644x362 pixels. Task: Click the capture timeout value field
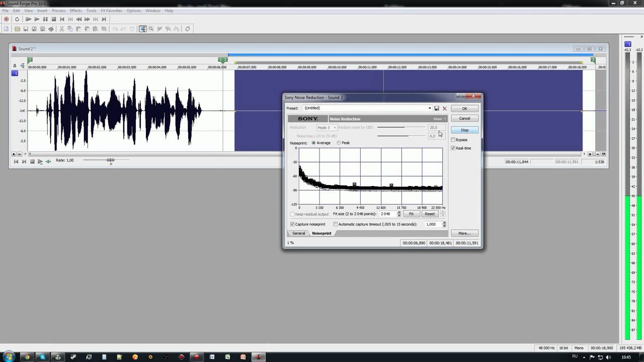coord(433,224)
